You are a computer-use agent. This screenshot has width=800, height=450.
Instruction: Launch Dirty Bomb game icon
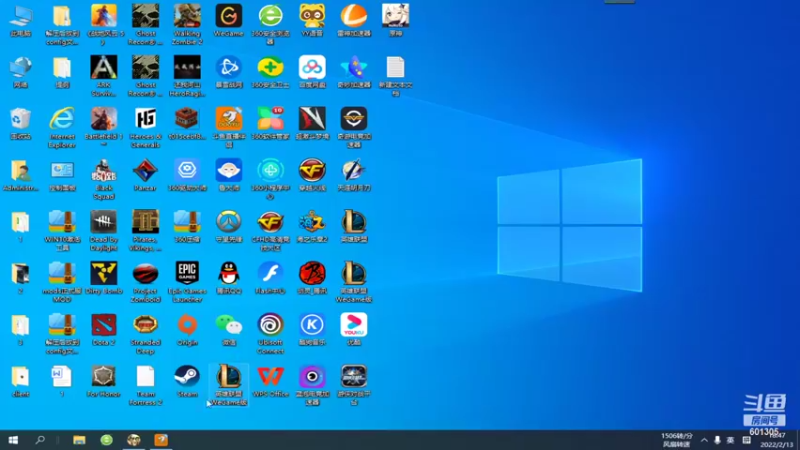click(x=104, y=278)
